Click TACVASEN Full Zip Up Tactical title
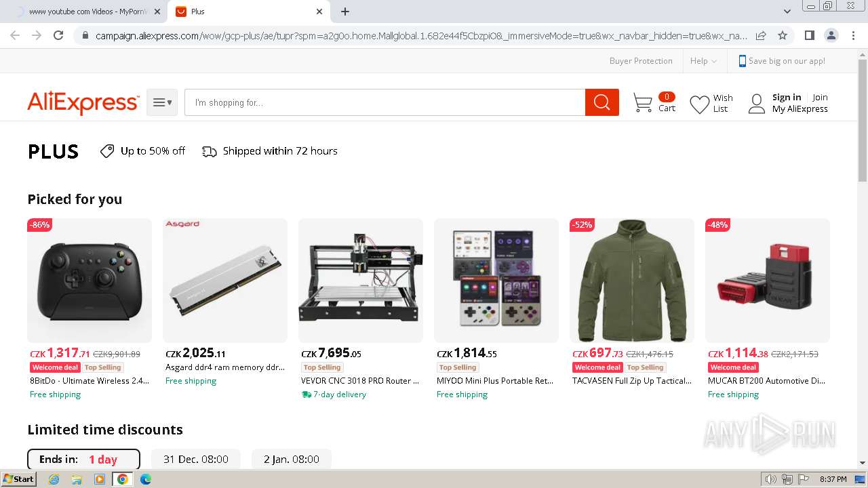 pos(632,381)
